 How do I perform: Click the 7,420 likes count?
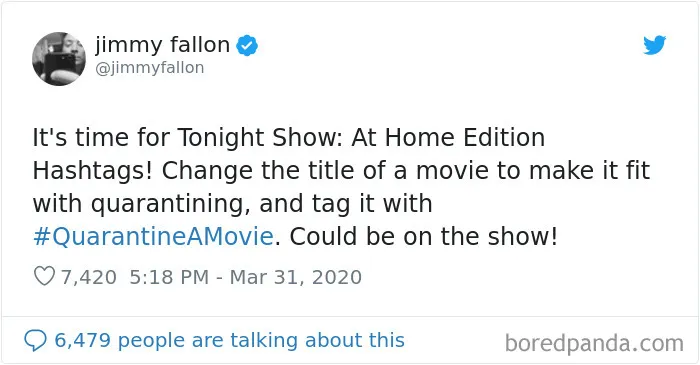(89, 277)
